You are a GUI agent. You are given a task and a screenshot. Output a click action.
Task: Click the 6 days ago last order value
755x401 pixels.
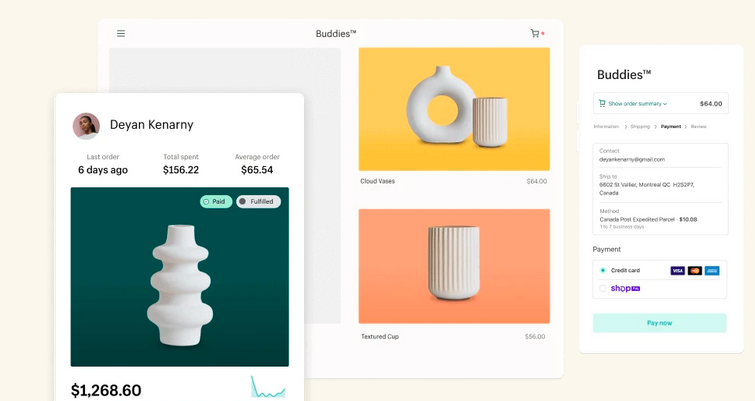(x=103, y=170)
